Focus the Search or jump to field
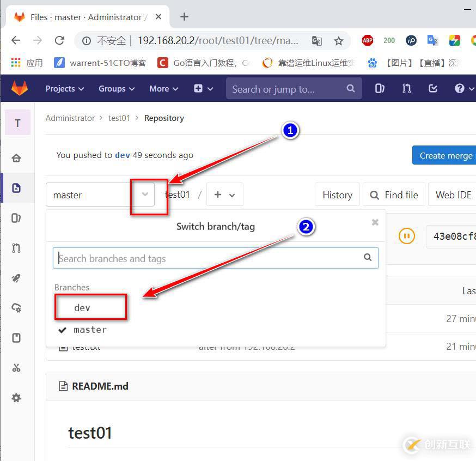This screenshot has width=476, height=461. click(x=294, y=89)
